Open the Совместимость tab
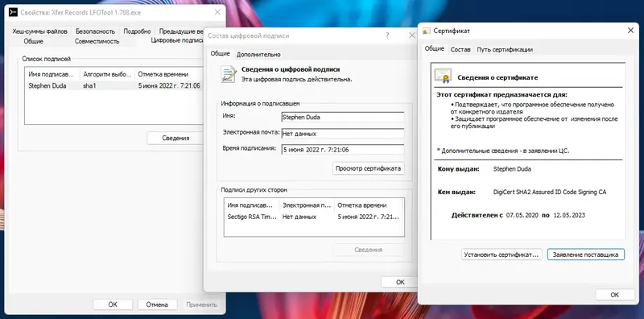Viewport: 644px width, 319px height. click(x=97, y=41)
